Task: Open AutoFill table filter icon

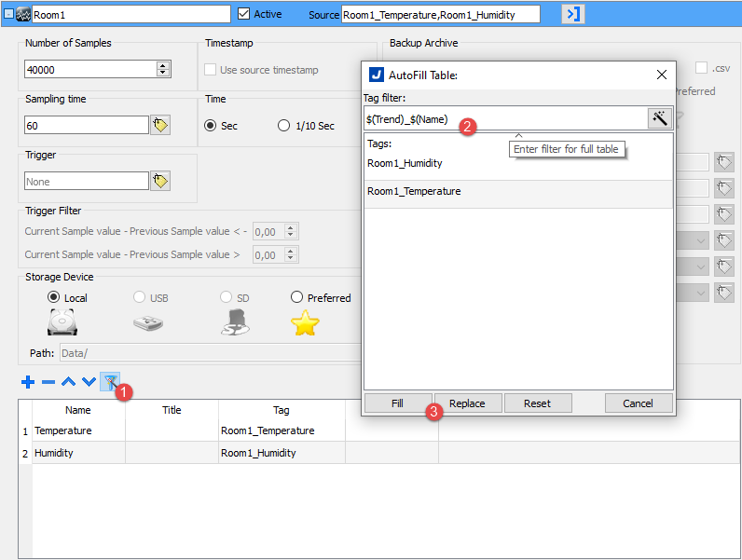Action: [110, 381]
